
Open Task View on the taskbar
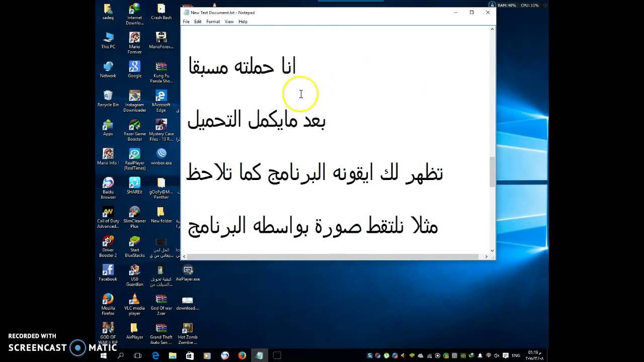pyautogui.click(x=138, y=355)
